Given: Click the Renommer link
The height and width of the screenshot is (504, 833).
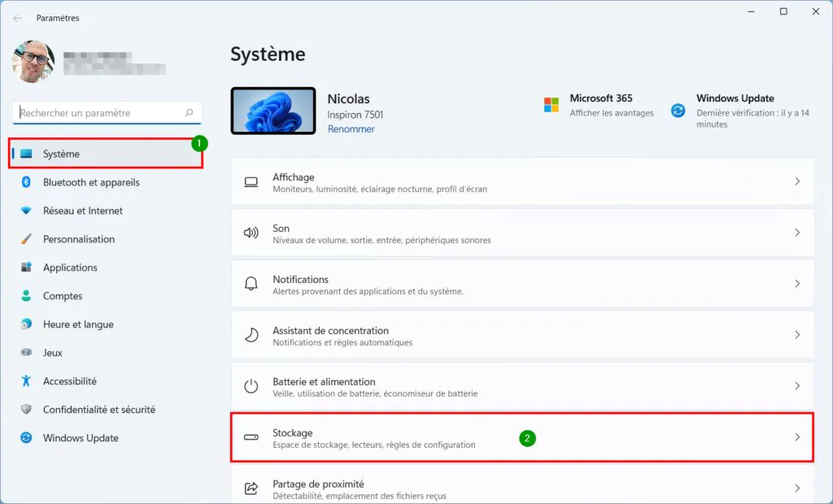Looking at the screenshot, I should pos(351,129).
